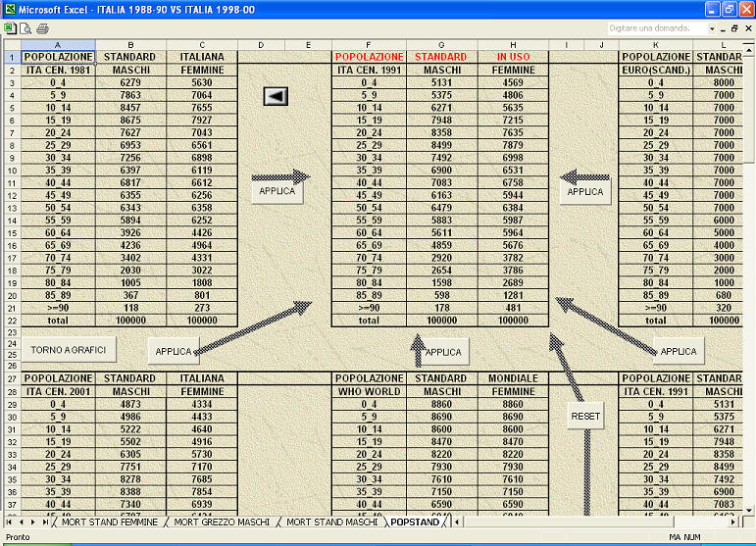Switch to the MORT GREZZO MASCHI sheet tab
This screenshot has width=756, height=546.
tap(222, 521)
